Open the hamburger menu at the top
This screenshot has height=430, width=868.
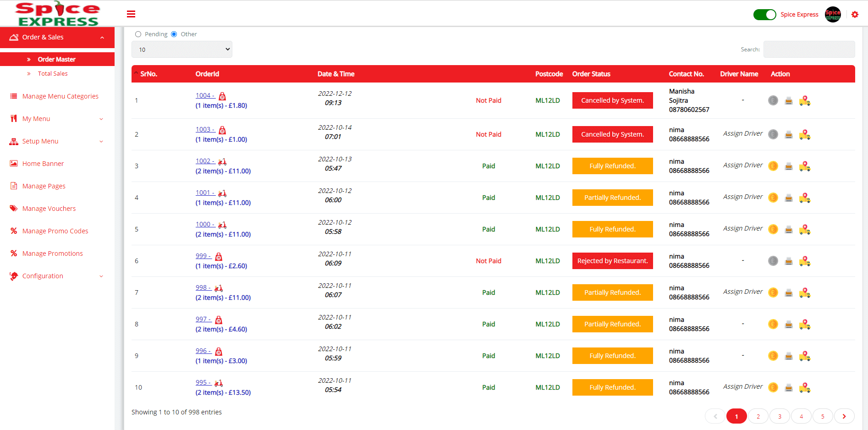tap(131, 14)
